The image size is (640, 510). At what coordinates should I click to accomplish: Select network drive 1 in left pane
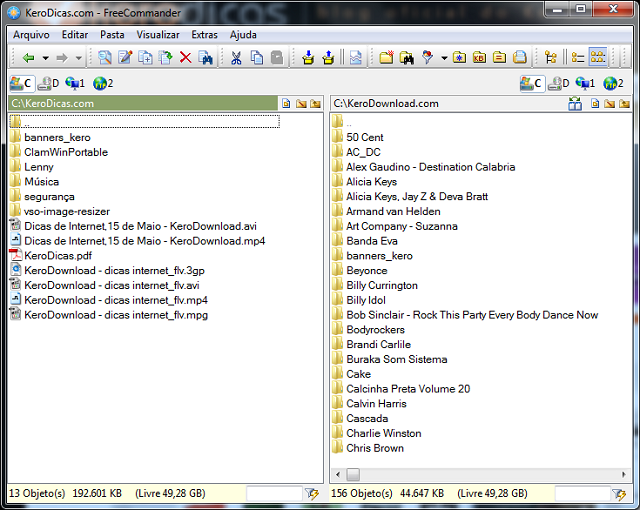pos(75,84)
